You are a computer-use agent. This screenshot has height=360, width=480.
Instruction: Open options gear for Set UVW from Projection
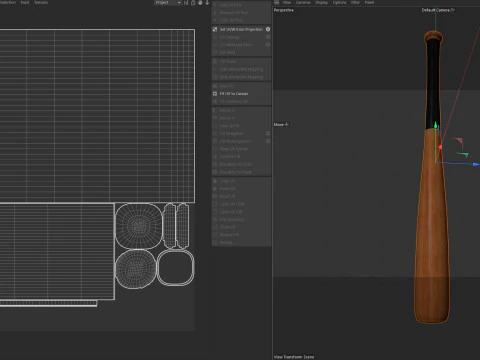(268, 29)
